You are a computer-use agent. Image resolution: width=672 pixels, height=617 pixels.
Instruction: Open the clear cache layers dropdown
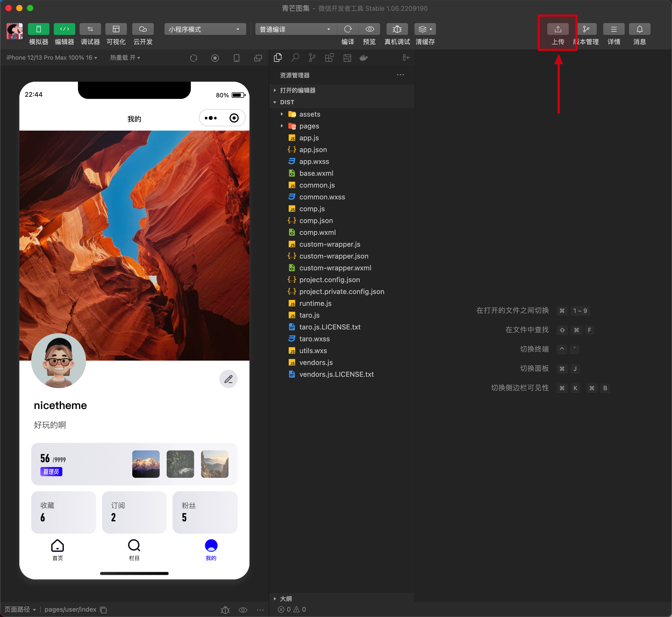(425, 29)
